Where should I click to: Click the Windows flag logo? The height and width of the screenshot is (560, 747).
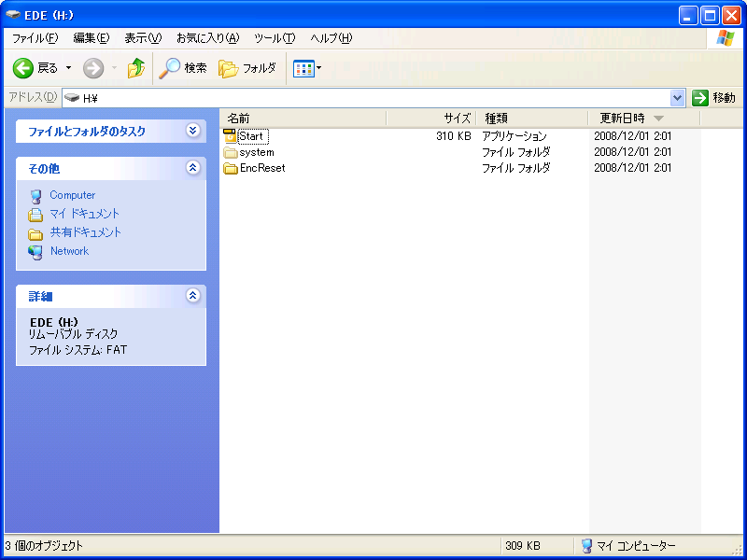726,38
